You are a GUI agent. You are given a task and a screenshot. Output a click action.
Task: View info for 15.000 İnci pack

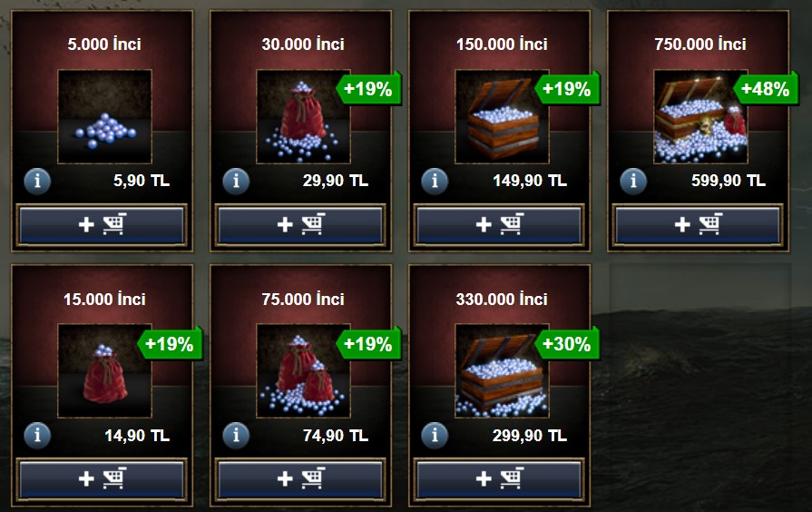point(37,436)
